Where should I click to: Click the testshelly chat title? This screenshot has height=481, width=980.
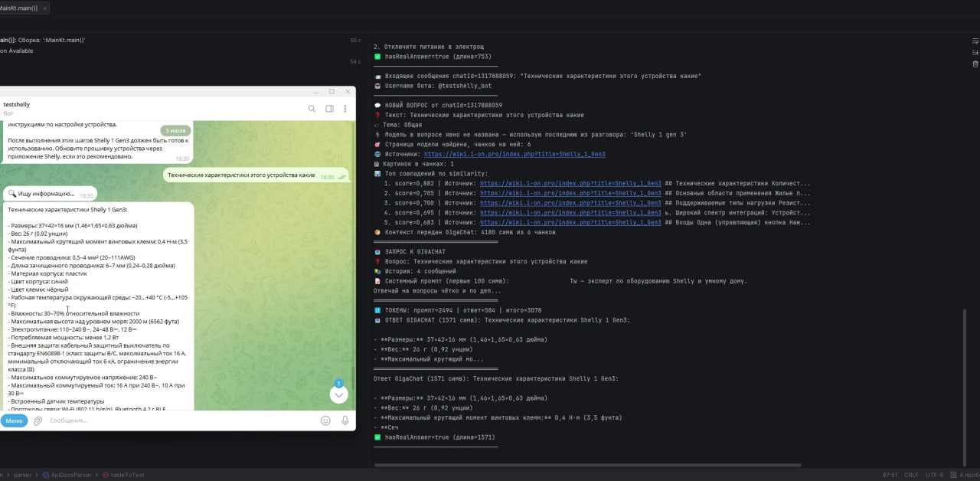[x=17, y=104]
